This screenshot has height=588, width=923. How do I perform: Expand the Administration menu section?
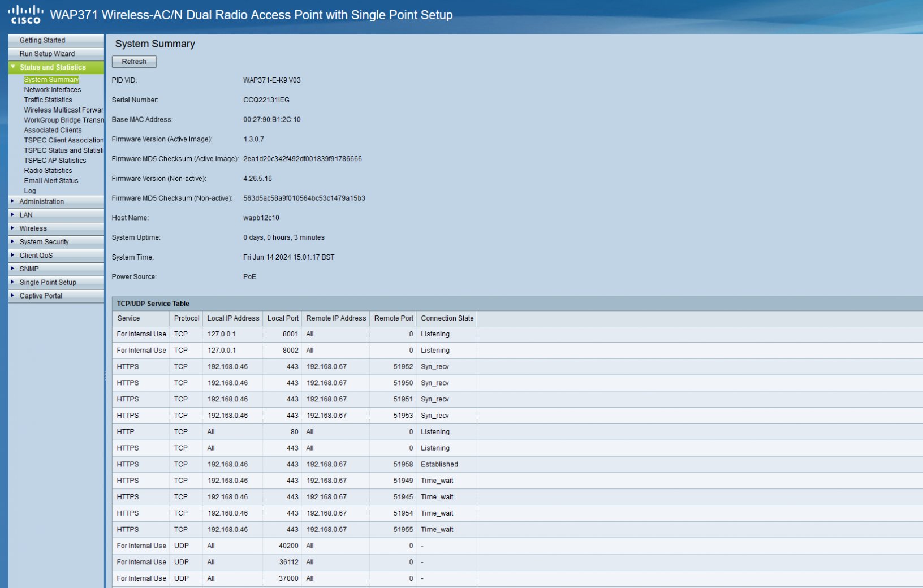point(41,202)
